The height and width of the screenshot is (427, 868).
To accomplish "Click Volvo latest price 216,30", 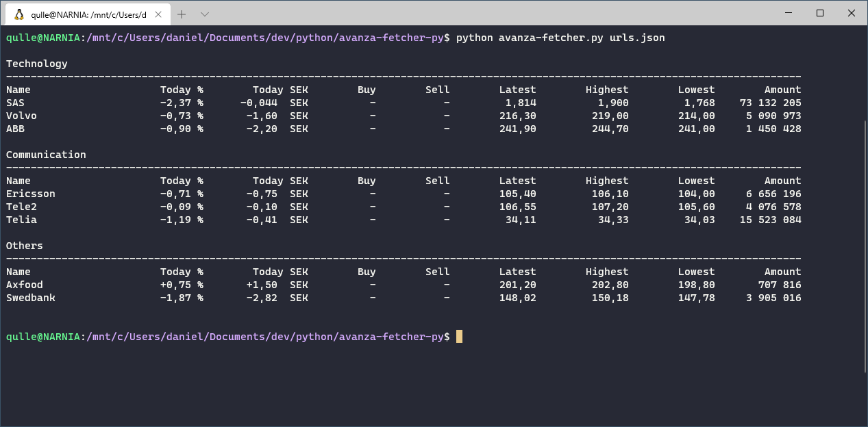I will coord(518,116).
